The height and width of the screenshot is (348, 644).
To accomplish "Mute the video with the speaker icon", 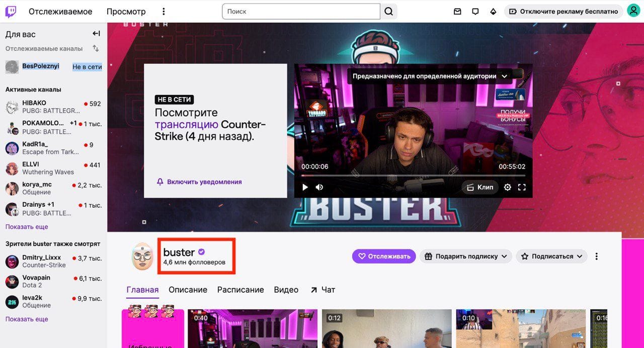I will click(319, 187).
